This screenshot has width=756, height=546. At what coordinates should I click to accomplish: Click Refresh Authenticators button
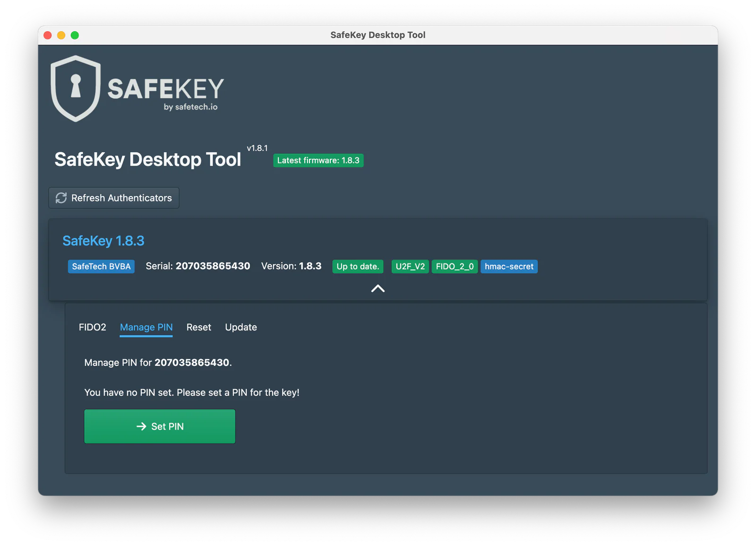click(114, 198)
